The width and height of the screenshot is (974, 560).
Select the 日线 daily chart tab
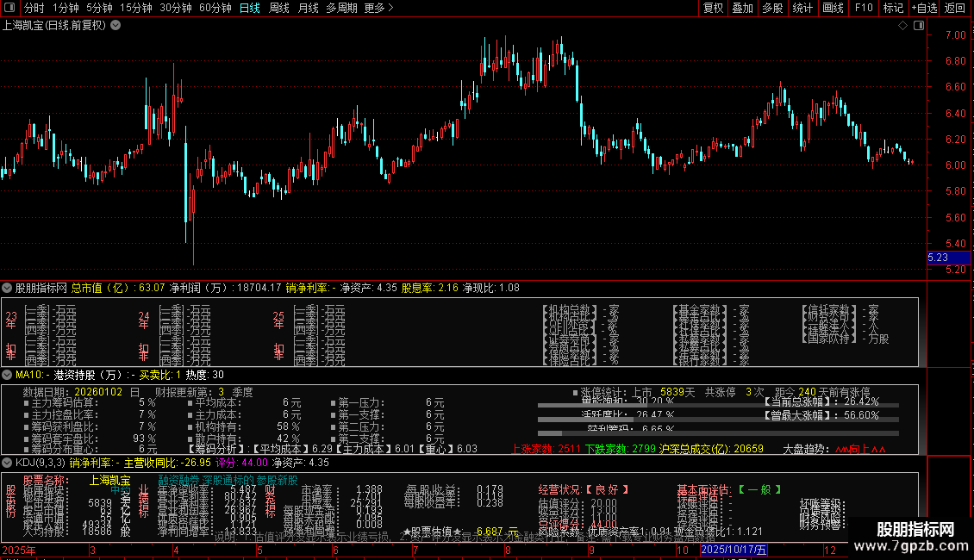[x=250, y=8]
